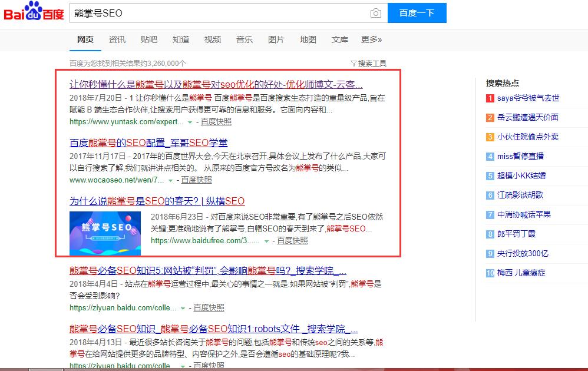Viewport: 588px width, 371px height.
Task: Click hot search 岳云鹏遭遇天价面
Action: pyautogui.click(x=527, y=117)
